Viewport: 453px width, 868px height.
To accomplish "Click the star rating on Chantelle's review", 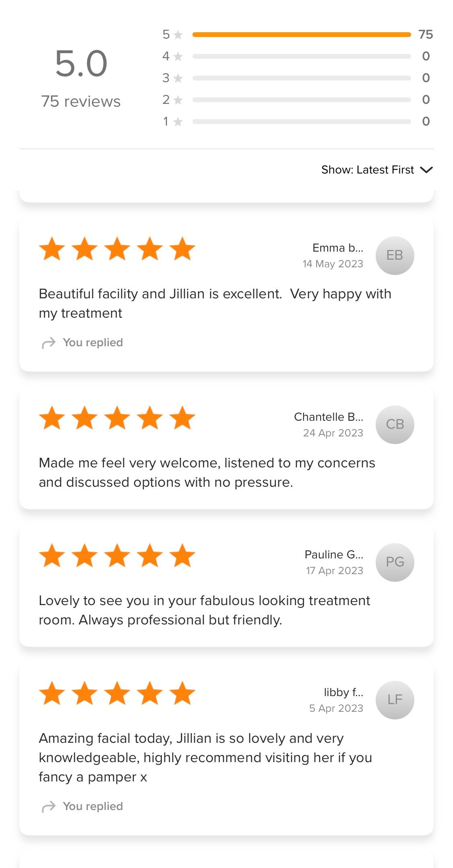I will point(117,418).
